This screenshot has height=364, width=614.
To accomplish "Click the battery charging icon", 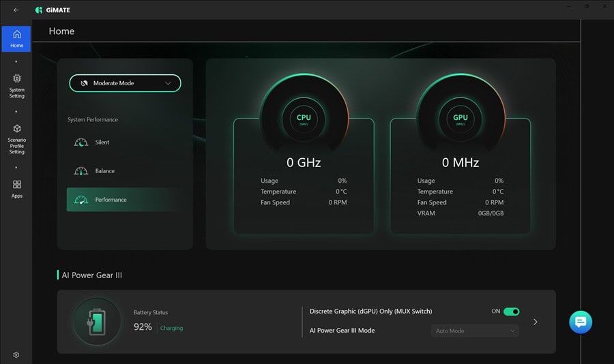I will [x=96, y=322].
